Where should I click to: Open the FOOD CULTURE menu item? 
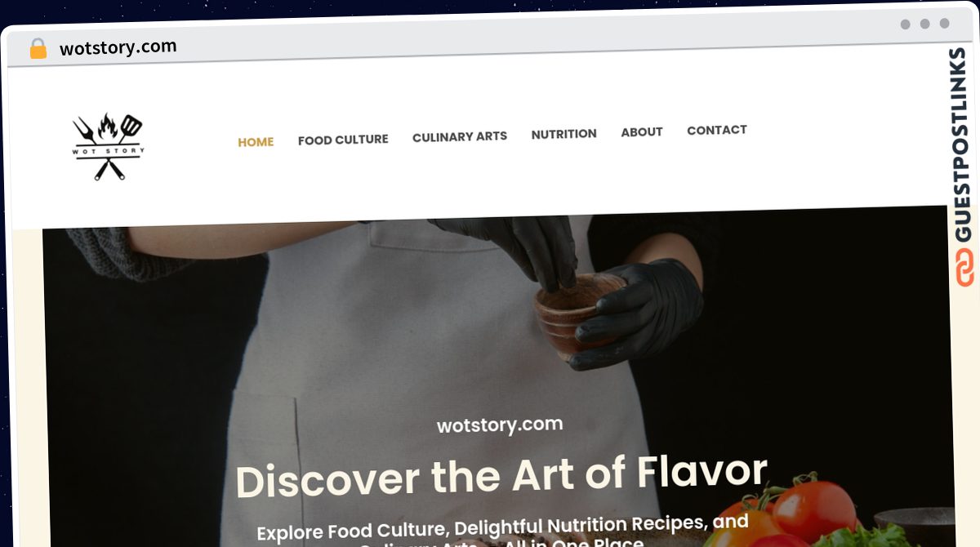point(343,140)
